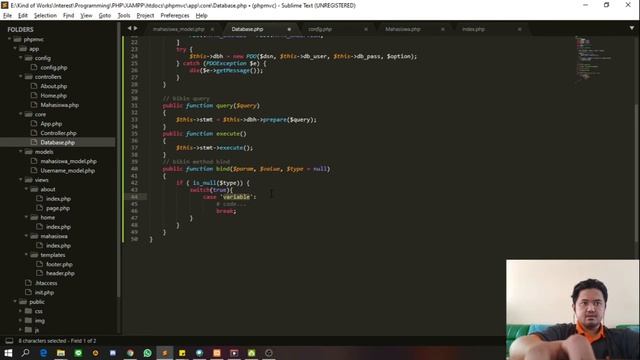Open the File menu

[7, 16]
